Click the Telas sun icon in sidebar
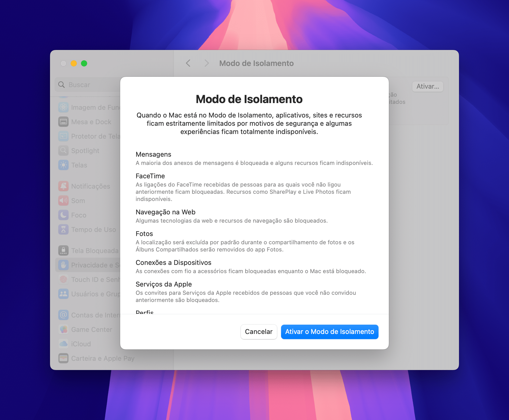 point(63,165)
